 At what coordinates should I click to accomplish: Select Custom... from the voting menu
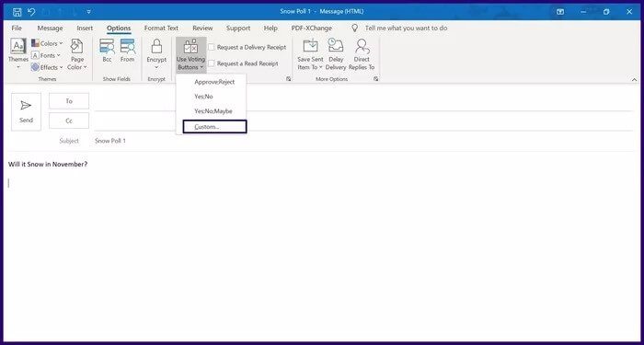[214, 127]
